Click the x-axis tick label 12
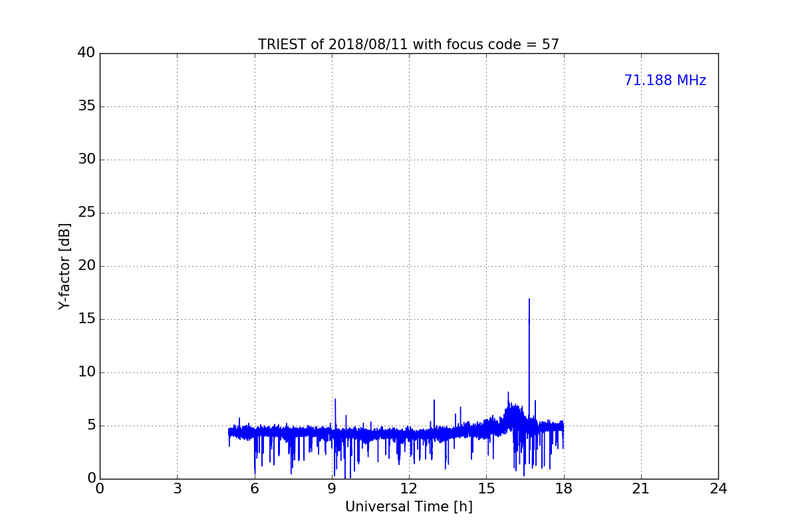This screenshot has height=532, width=798. 409,489
